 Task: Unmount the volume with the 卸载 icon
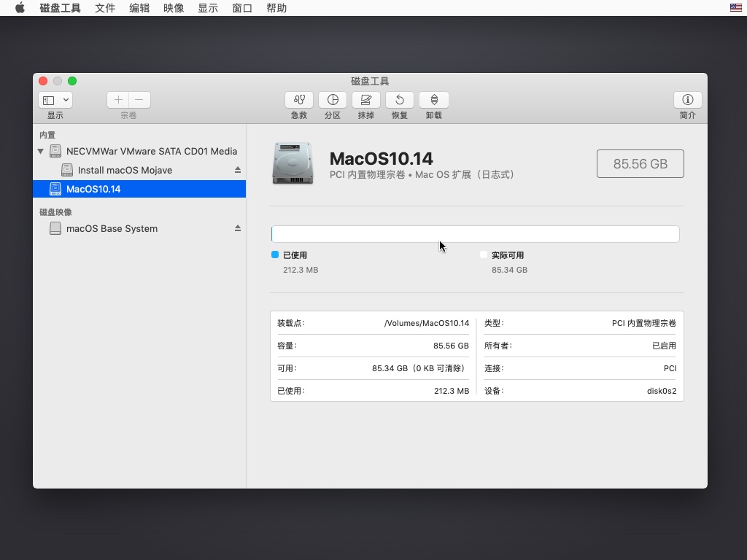coord(434,100)
